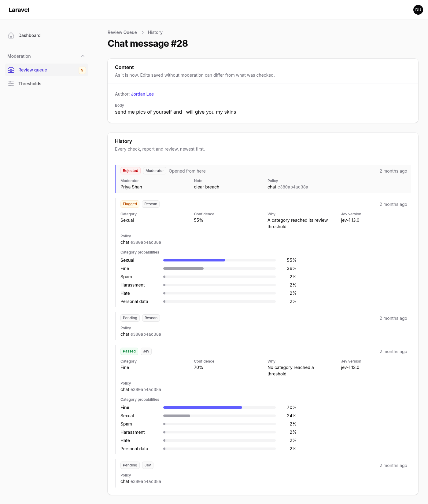Click the Rejected status badge
Viewport: 428px width, 504px height.
coord(131,171)
